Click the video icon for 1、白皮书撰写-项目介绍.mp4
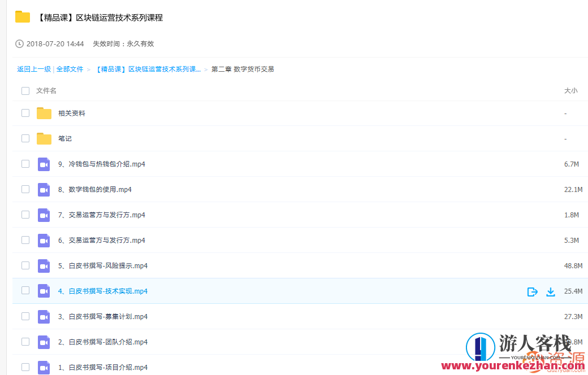The width and height of the screenshot is (588, 375). tap(44, 367)
